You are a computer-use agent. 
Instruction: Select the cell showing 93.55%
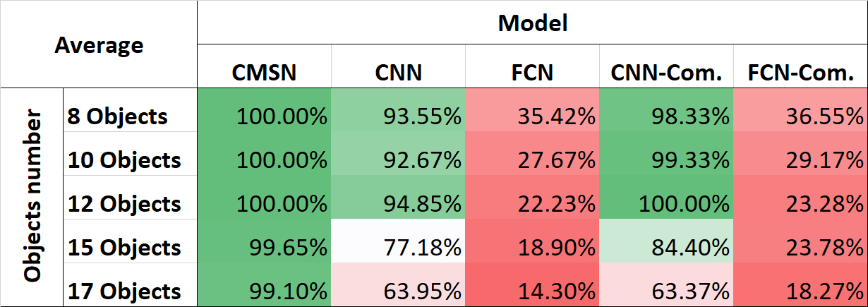click(x=398, y=116)
